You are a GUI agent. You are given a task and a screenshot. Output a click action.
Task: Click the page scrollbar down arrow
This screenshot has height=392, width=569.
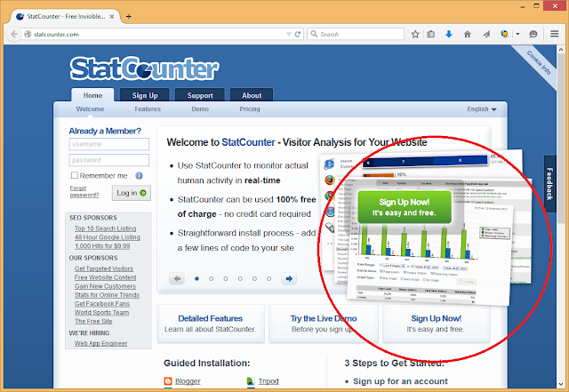coord(561,384)
